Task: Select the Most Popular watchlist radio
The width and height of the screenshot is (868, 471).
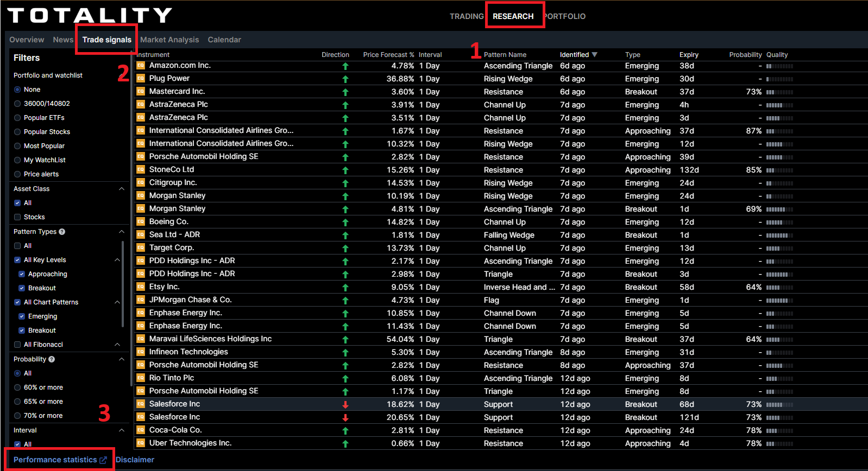Action: (17, 146)
